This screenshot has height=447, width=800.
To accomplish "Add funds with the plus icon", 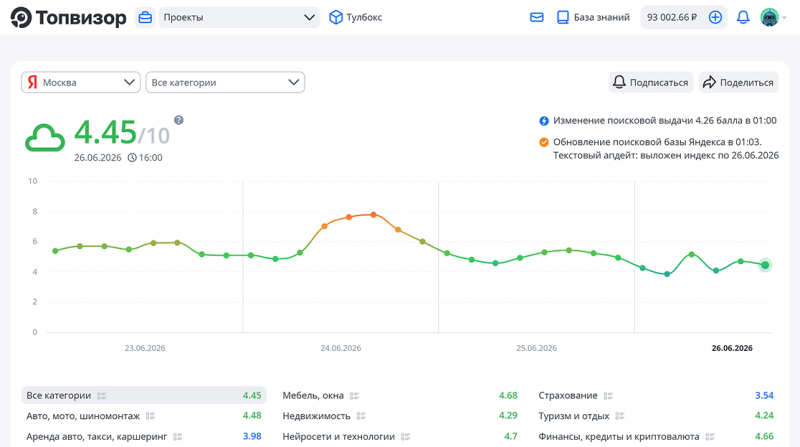I will (715, 17).
